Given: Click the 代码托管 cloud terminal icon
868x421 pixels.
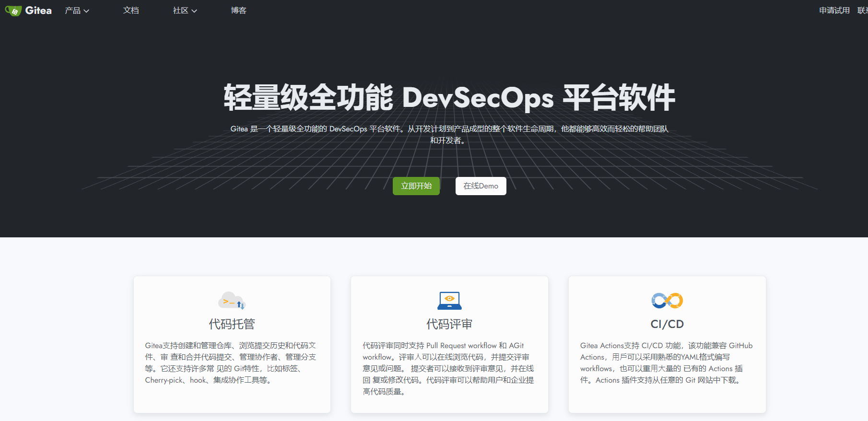Looking at the screenshot, I should tap(232, 301).
